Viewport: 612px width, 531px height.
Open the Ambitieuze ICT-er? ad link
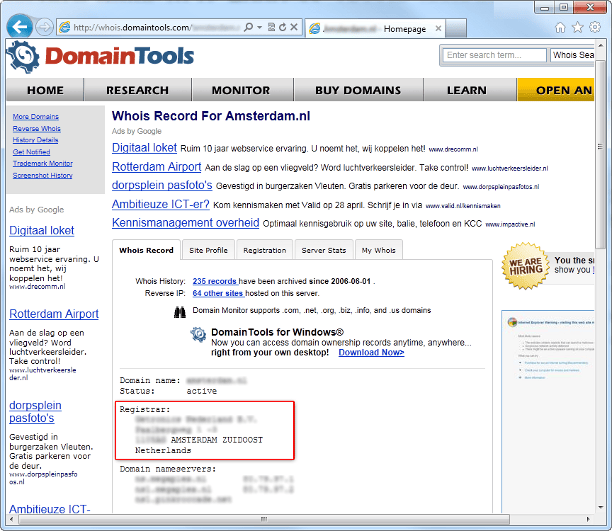click(x=161, y=204)
